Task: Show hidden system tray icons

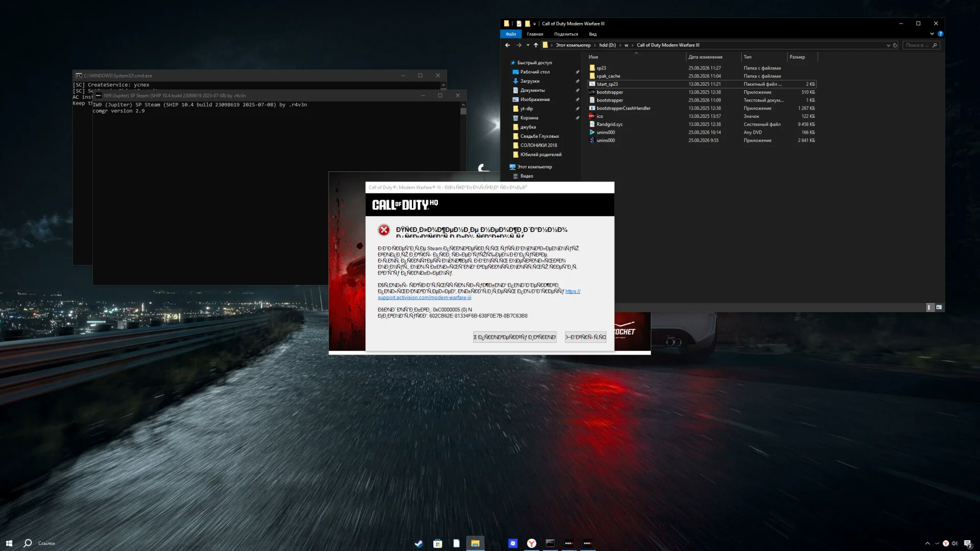Action: coord(927,543)
